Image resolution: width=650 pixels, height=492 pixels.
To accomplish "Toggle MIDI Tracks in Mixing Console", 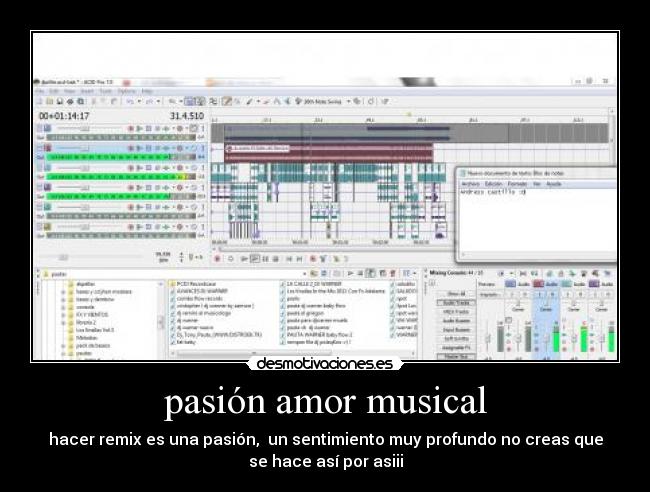I will coord(456,312).
